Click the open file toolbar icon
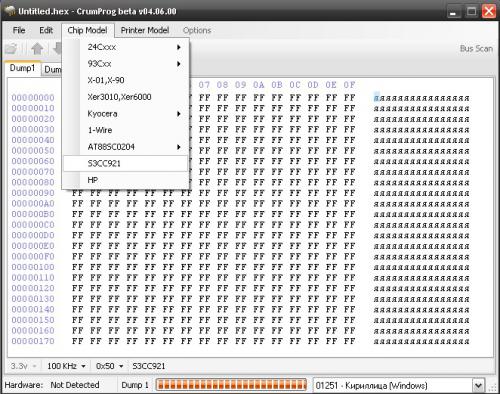Viewport: 500px width, 394px height. tap(11, 49)
